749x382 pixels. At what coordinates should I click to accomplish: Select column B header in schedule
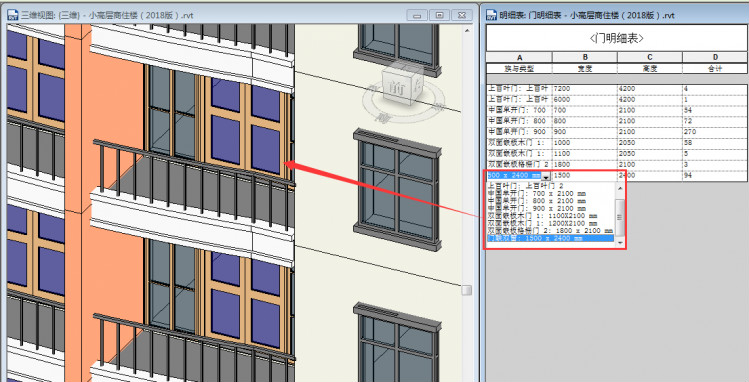(585, 57)
